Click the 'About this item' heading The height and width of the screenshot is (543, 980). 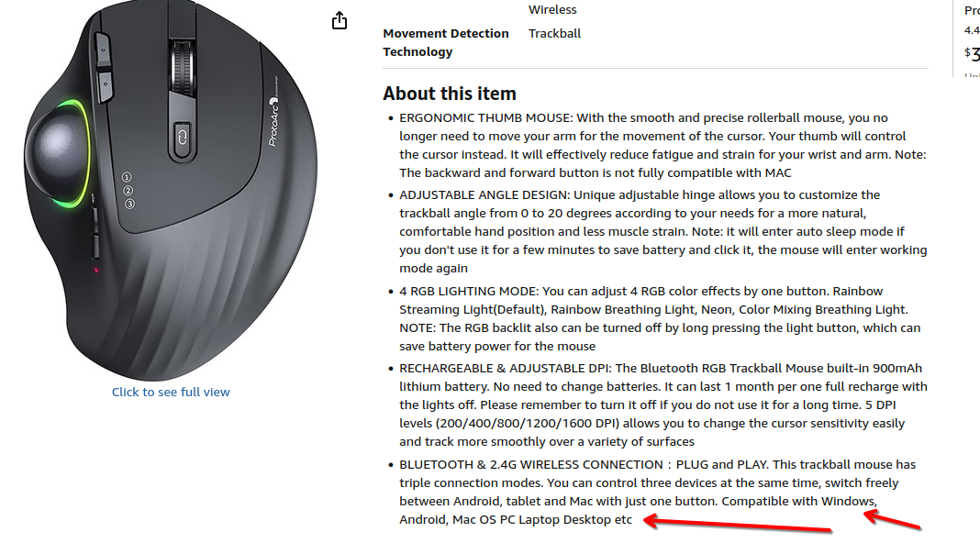tap(449, 93)
